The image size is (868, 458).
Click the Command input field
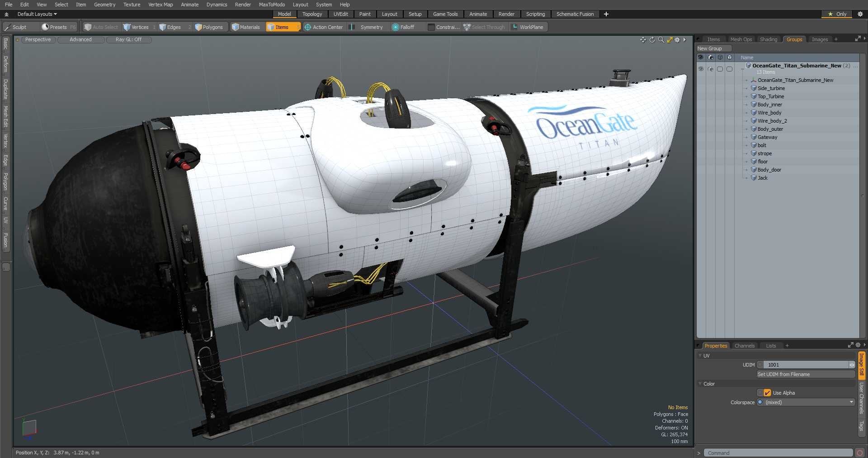tap(778, 453)
